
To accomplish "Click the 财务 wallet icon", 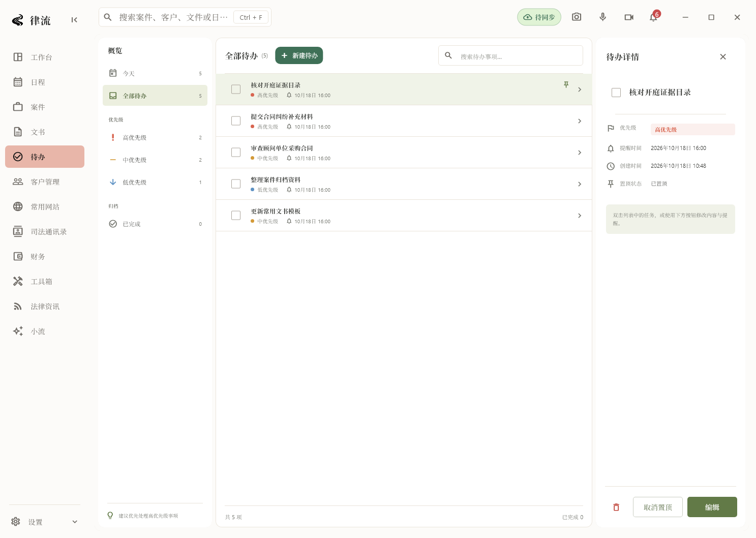I will [18, 256].
